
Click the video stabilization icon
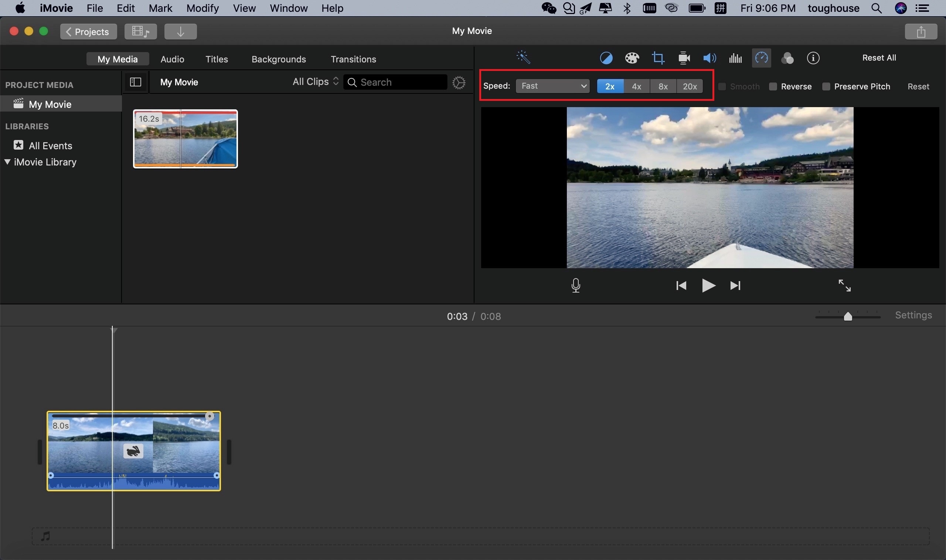683,58
